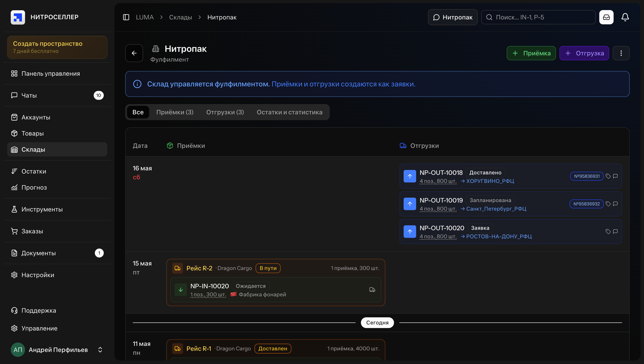Image resolution: width=644 pixels, height=364 pixels.
Task: Switch to Приёмки (3) tab
Action: coord(175,112)
